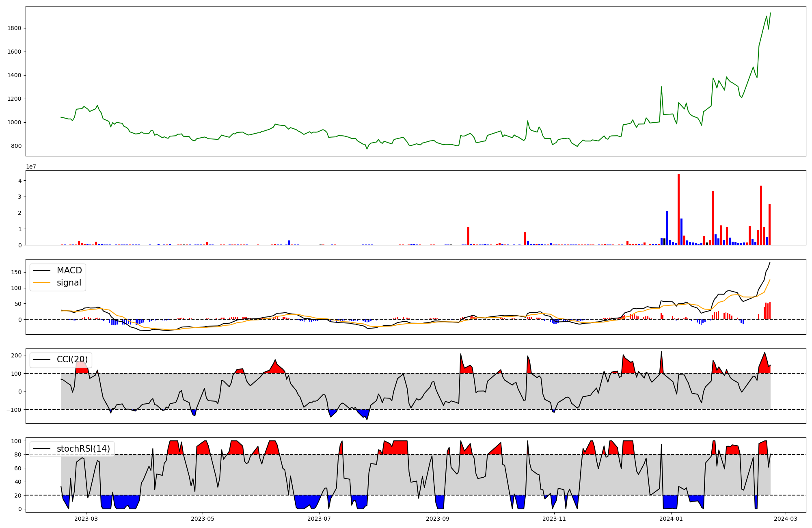This screenshot has height=528, width=812.
Task: Select the stochRSI(14) legend entry
Action: tap(83, 449)
